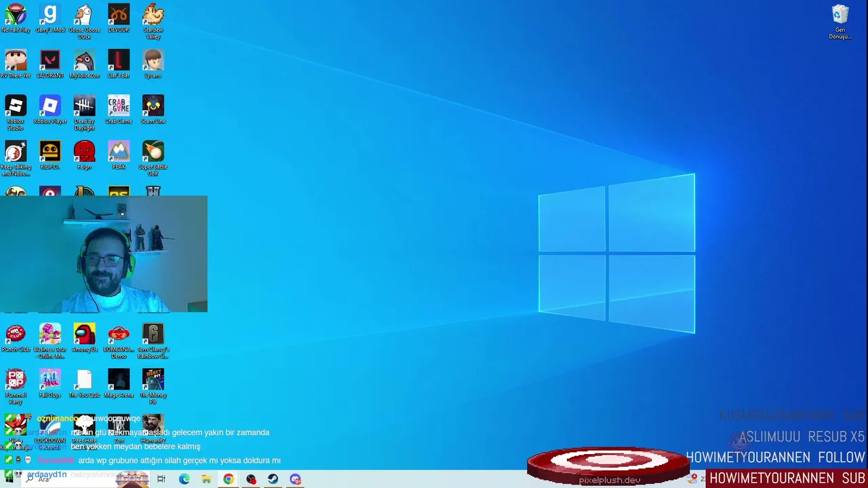
Task: Click the webcam overlay thumbnail
Action: point(104,254)
